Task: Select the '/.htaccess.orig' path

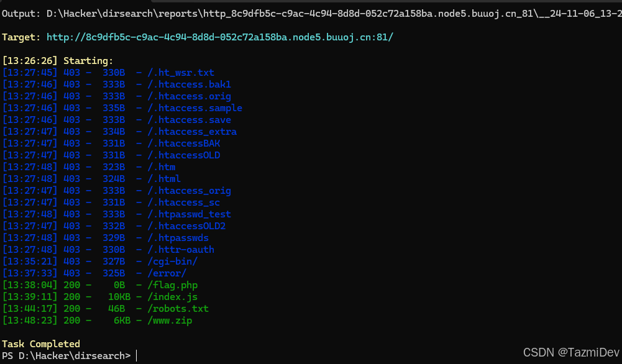Action: (x=189, y=96)
